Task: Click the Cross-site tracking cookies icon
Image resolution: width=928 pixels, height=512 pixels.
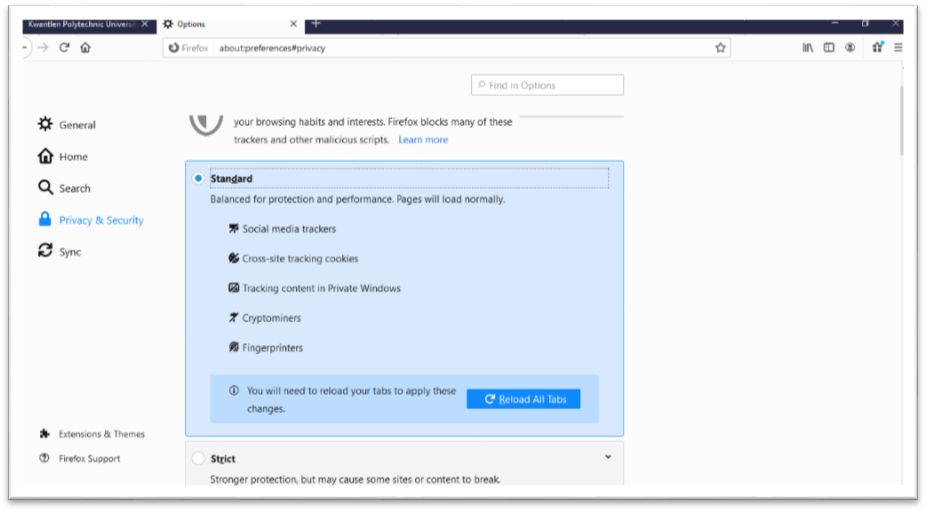Action: tap(234, 258)
